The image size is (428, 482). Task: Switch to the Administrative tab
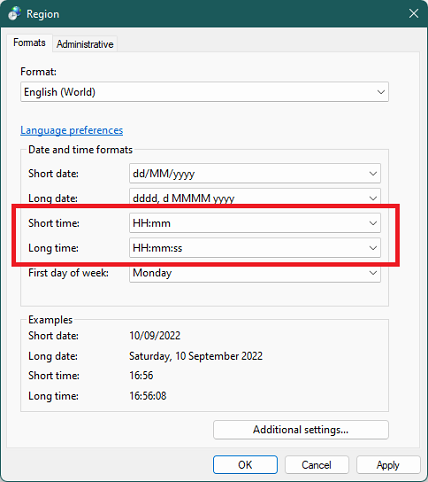click(x=85, y=44)
